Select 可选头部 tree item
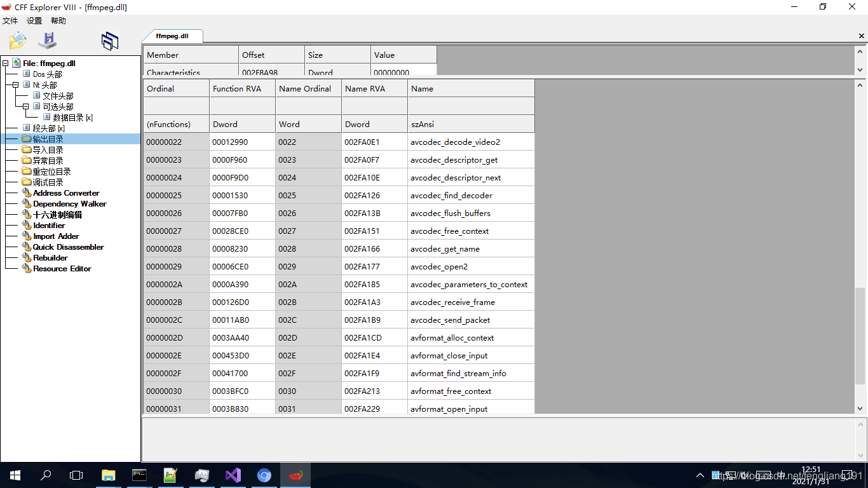The width and height of the screenshot is (868, 488). coord(58,107)
